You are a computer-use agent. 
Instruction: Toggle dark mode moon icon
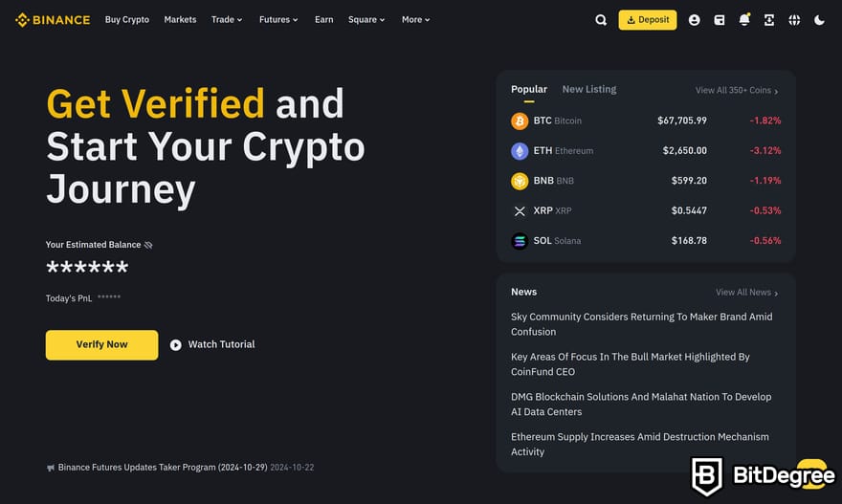pos(819,20)
